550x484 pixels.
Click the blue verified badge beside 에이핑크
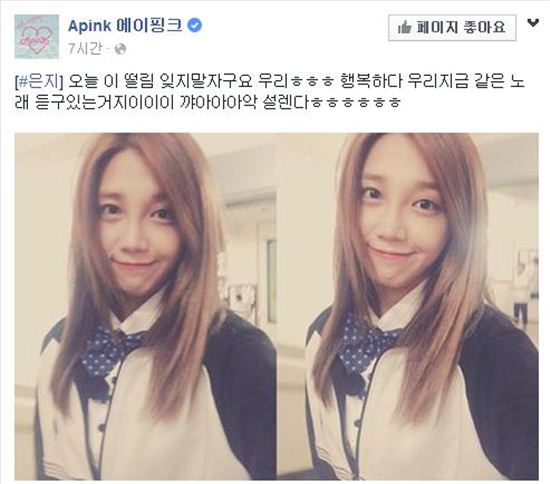(x=195, y=26)
